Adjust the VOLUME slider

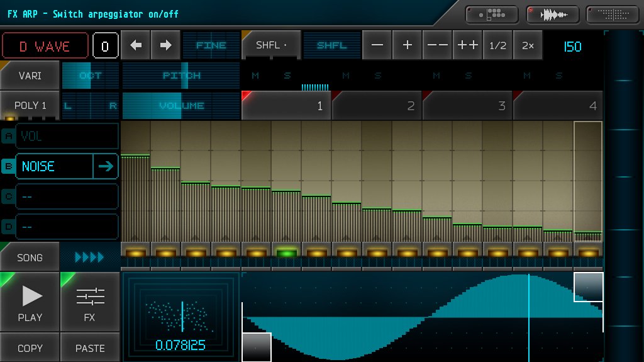[x=181, y=106]
